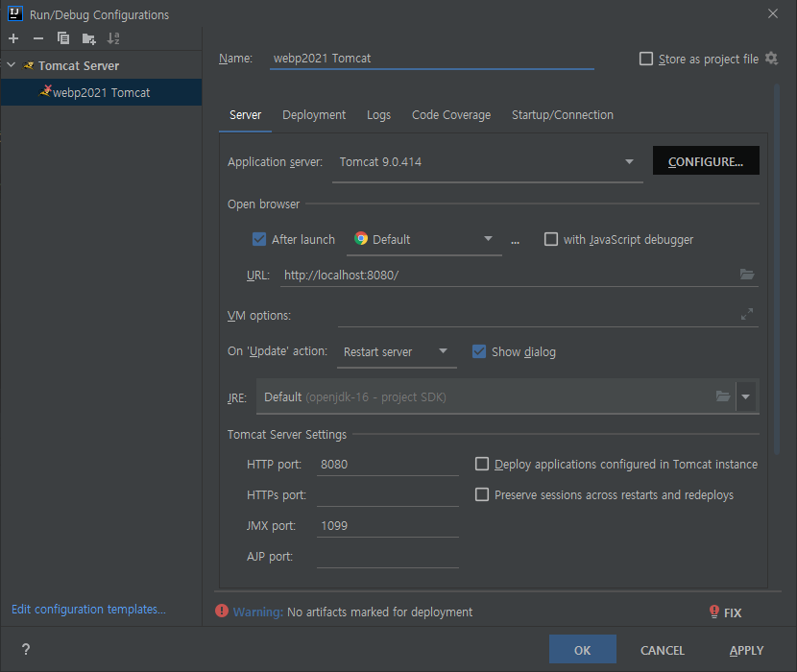This screenshot has width=797, height=672.
Task: Create new folder icon in toolbar
Action: [89, 38]
